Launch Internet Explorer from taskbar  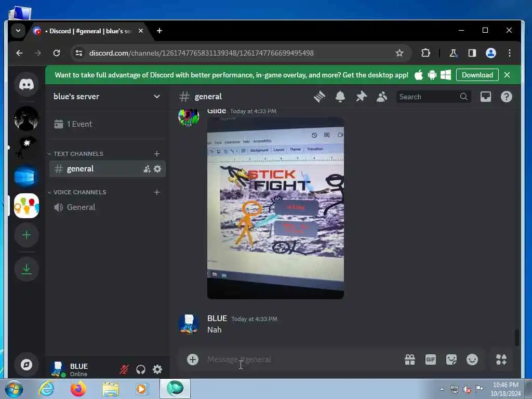[46, 389]
